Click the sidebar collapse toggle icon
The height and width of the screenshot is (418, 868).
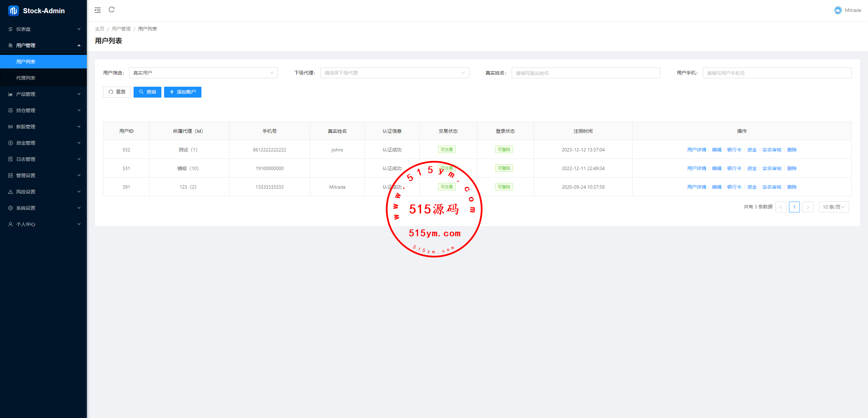98,10
